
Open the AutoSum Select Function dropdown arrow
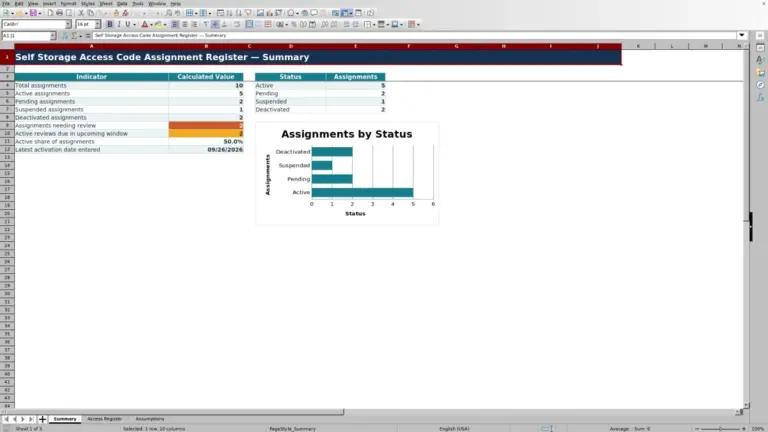pos(80,36)
